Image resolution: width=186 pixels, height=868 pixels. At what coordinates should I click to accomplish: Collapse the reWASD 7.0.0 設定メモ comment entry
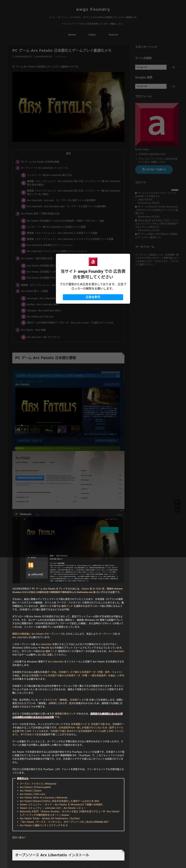pyautogui.click(x=136, y=193)
